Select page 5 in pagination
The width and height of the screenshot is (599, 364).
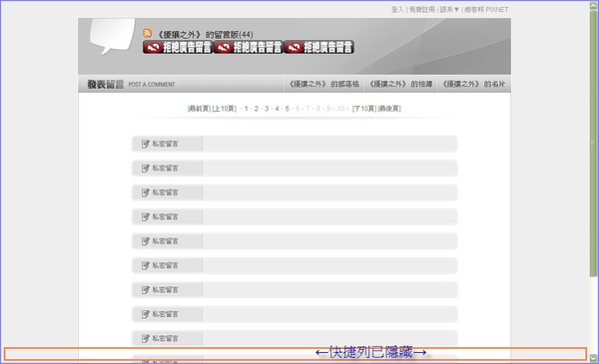tap(288, 109)
